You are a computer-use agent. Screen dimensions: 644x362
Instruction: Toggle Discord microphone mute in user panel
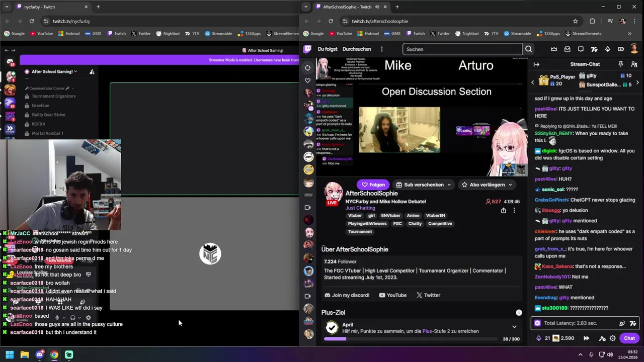57,318
